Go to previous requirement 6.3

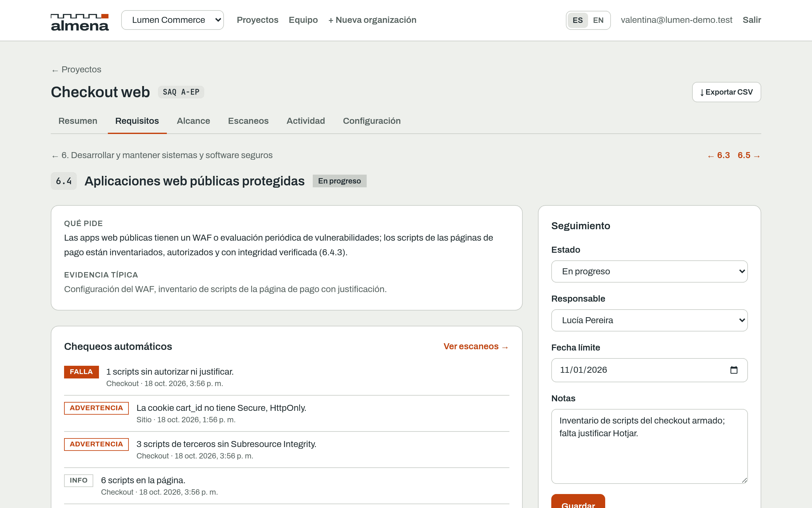[719, 155]
